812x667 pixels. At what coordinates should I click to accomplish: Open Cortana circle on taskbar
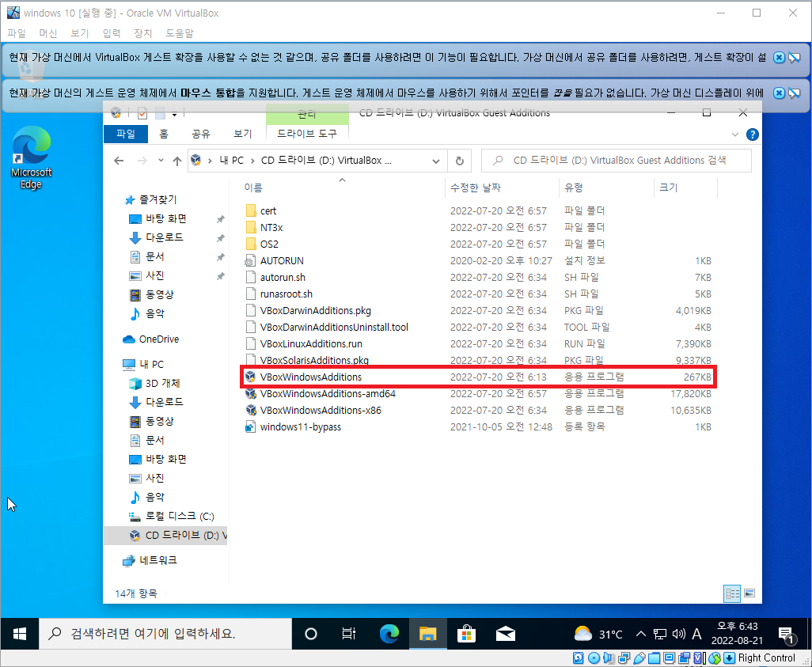tap(311, 634)
